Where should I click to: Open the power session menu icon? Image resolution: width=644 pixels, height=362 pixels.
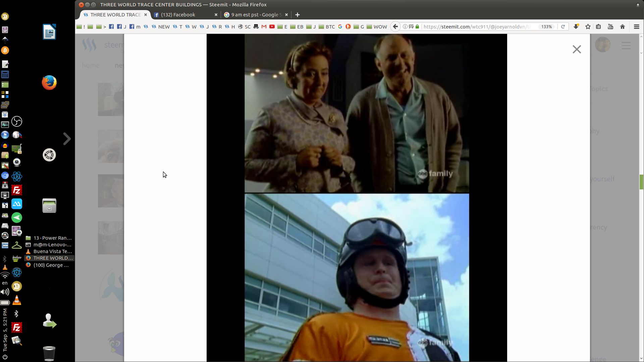(x=5, y=357)
